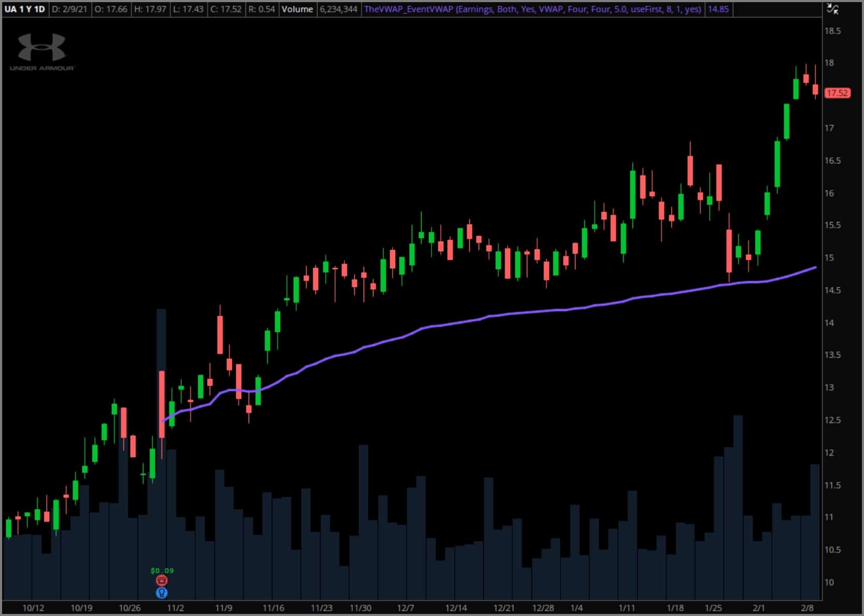Click the tallest volume bar near 11/2
864x616 pixels.
(161, 454)
